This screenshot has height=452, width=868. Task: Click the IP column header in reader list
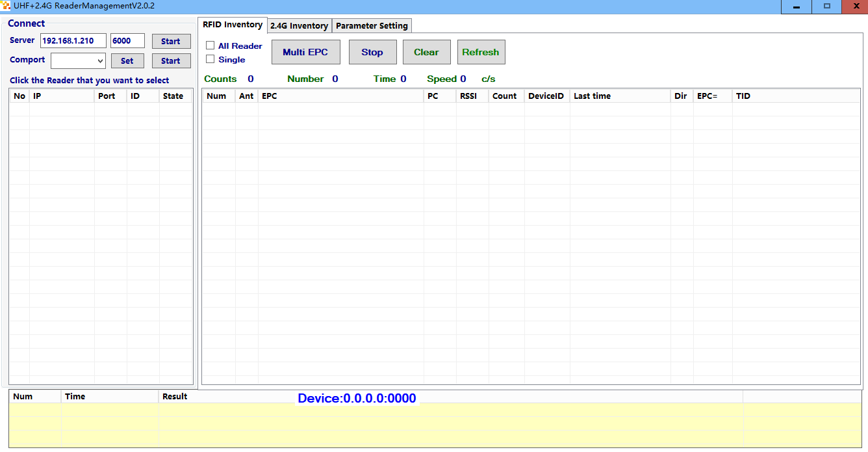pyautogui.click(x=62, y=96)
